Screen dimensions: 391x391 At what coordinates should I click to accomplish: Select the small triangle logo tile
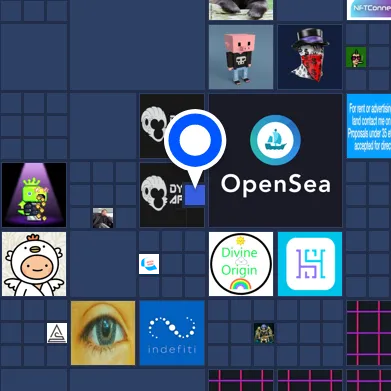pos(57,333)
